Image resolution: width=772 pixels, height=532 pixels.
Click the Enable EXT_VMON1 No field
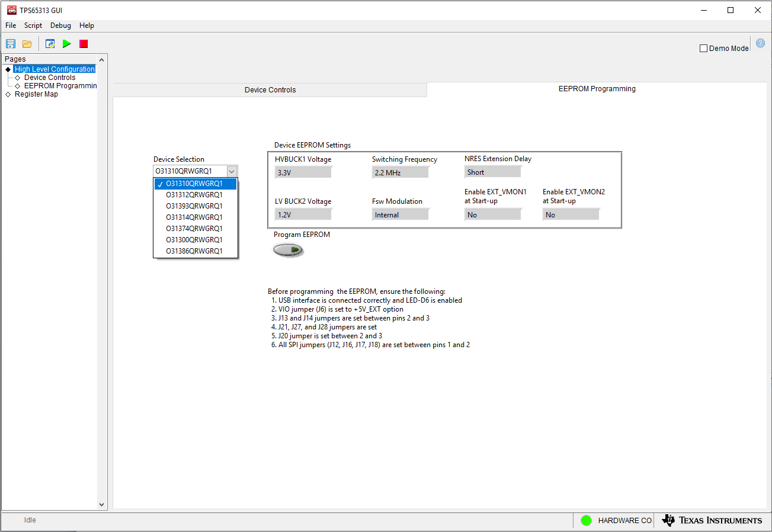(493, 214)
